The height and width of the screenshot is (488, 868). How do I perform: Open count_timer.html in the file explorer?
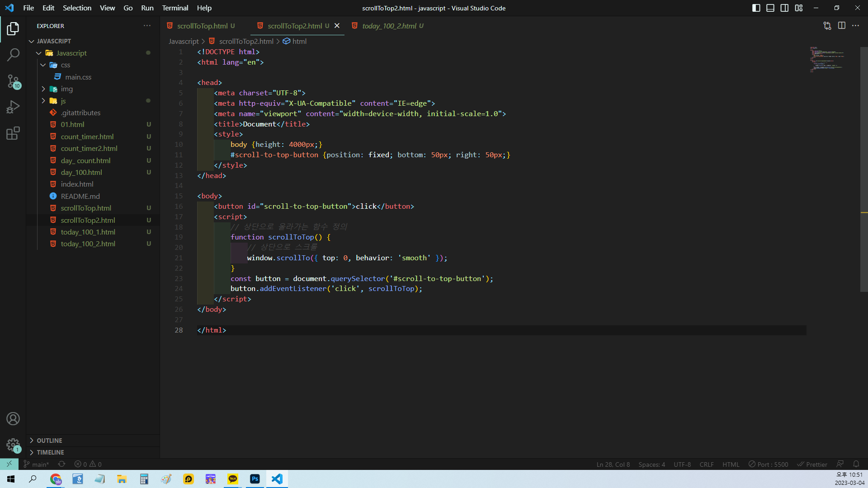(x=87, y=136)
